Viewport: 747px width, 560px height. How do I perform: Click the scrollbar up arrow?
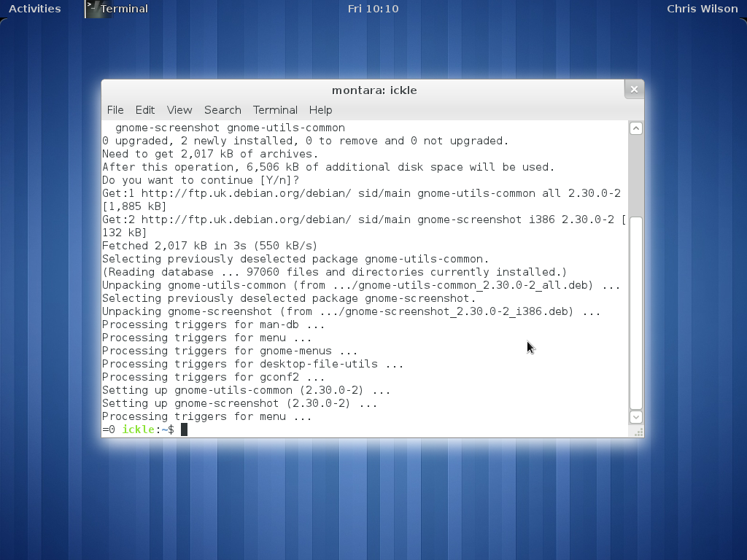tap(635, 128)
